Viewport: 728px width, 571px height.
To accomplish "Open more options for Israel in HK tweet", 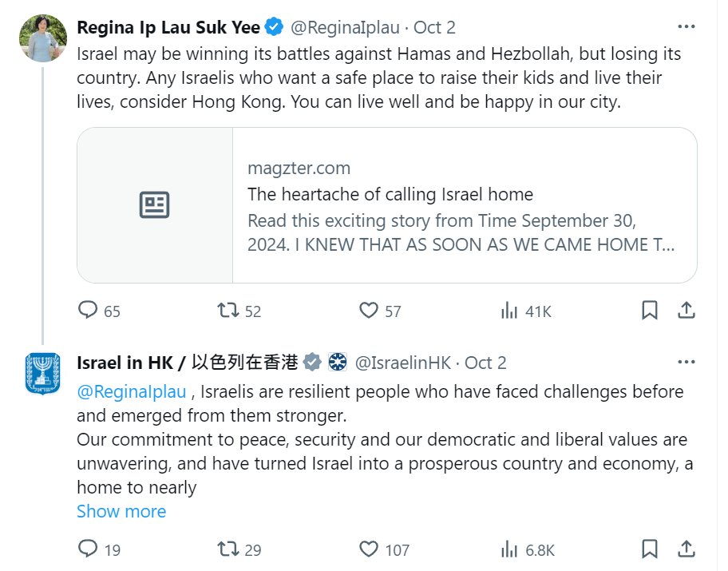I will pos(686,362).
